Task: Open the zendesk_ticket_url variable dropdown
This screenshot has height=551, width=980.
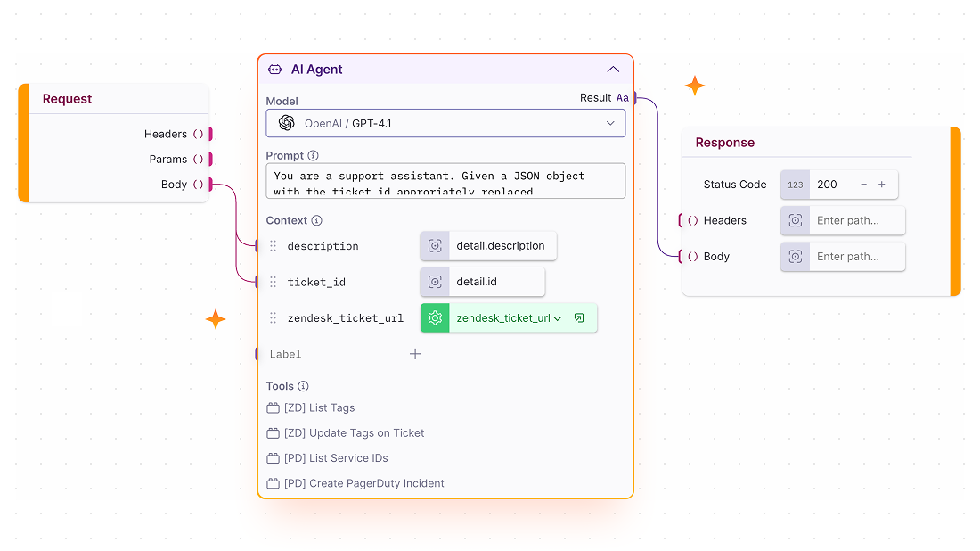Action: (558, 318)
